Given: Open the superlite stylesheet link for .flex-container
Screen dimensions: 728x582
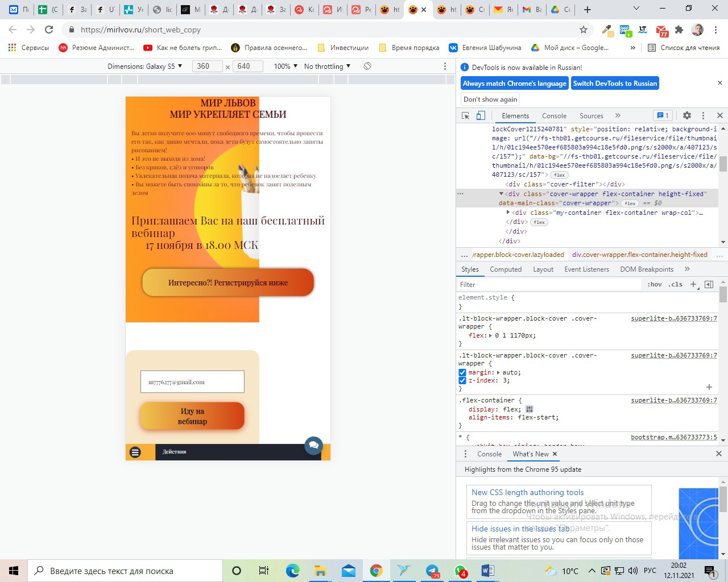Looking at the screenshot, I should pyautogui.click(x=674, y=400).
